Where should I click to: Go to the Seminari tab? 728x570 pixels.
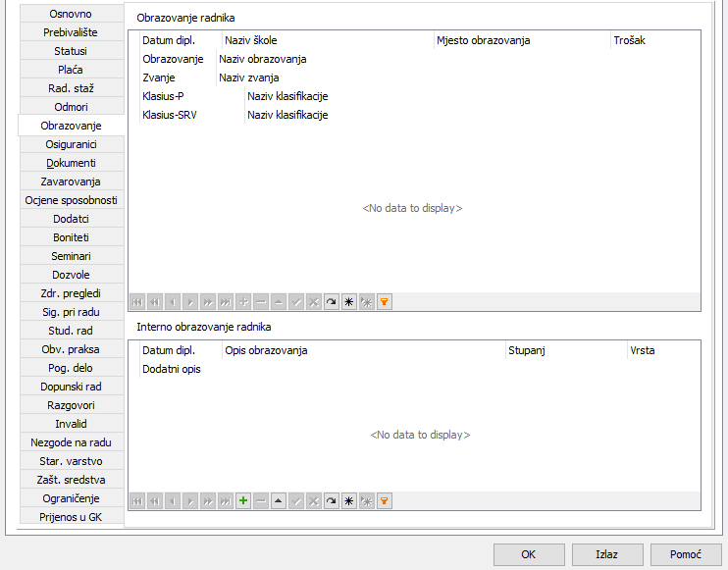click(x=71, y=256)
